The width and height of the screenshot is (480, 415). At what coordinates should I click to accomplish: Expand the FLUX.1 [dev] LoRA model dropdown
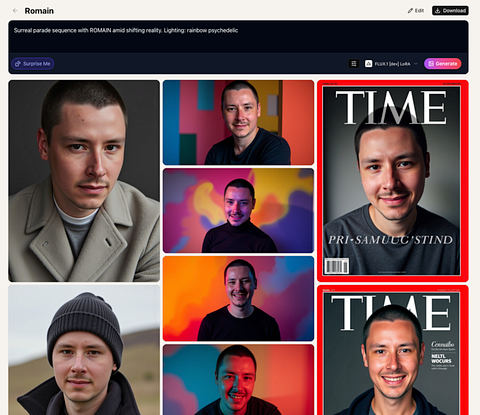point(391,63)
